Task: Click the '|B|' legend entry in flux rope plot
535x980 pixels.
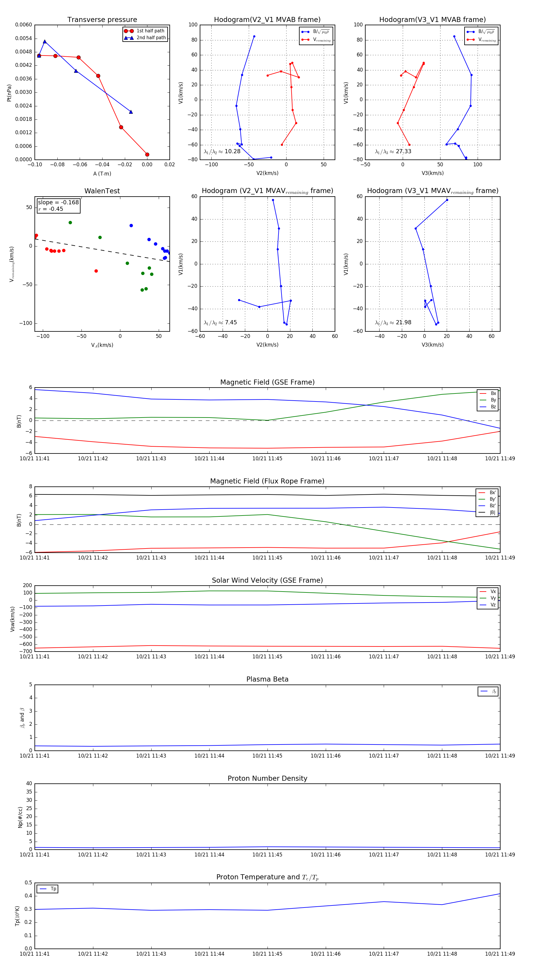Action: [x=487, y=513]
